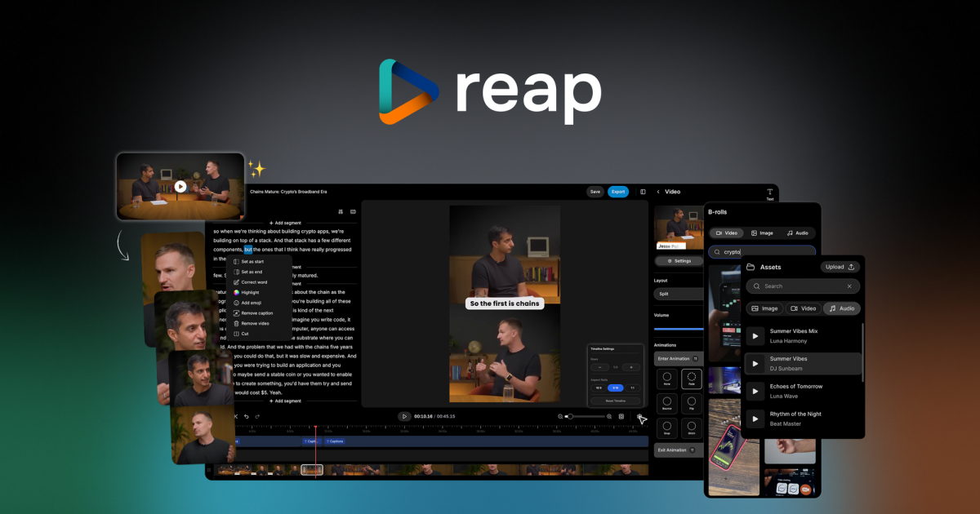980x514 pixels.
Task: Click the timeline zoom slider handle
Action: 570,416
